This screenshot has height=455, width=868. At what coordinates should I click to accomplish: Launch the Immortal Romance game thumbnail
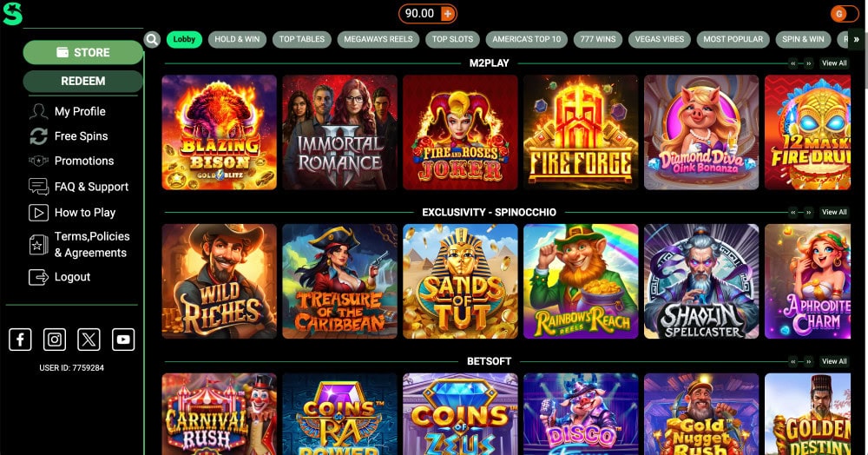pyautogui.click(x=340, y=132)
